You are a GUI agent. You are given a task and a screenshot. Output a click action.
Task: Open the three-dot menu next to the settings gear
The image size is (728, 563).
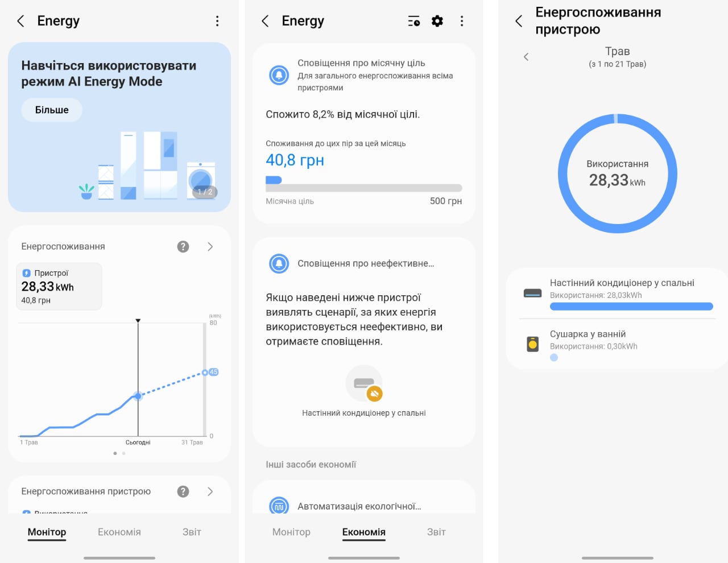[x=462, y=21]
